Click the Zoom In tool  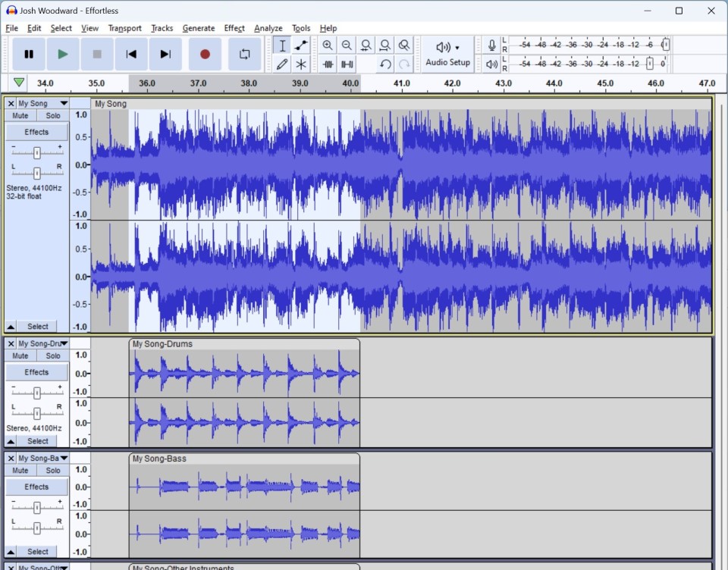[x=328, y=45]
